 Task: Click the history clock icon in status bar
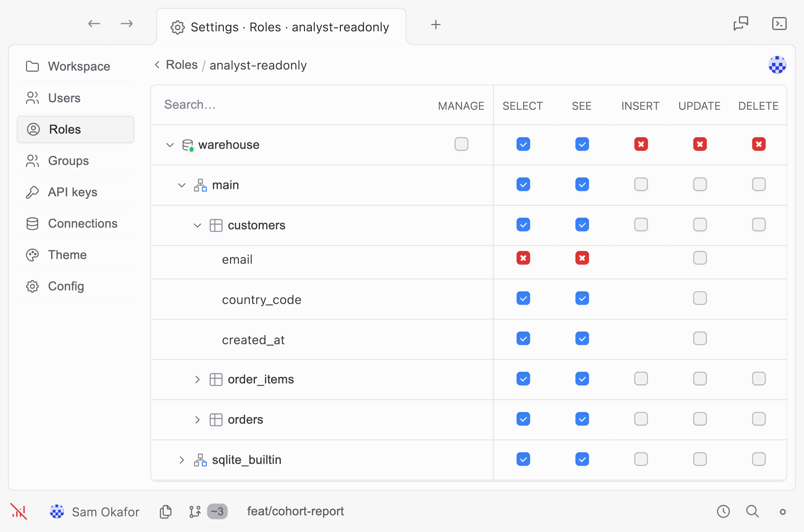(723, 511)
